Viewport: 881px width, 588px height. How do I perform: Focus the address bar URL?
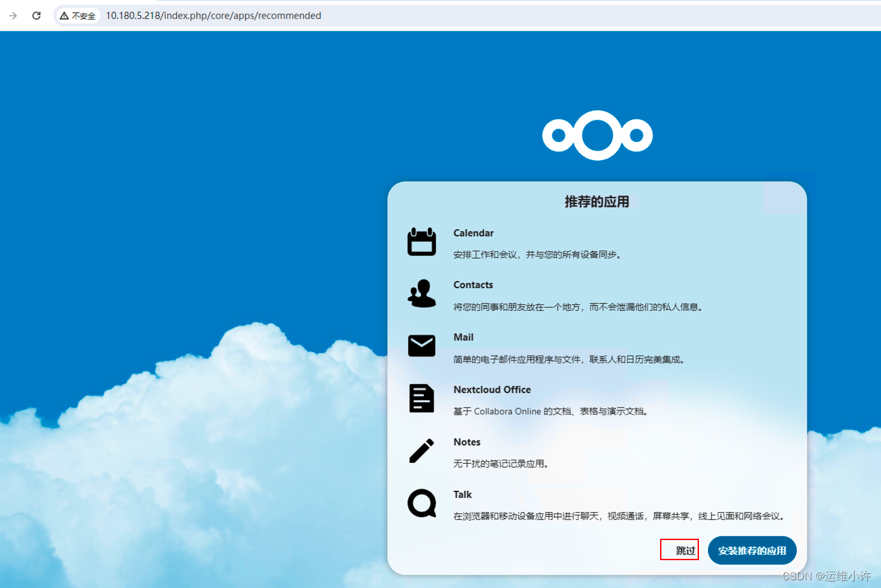[214, 16]
